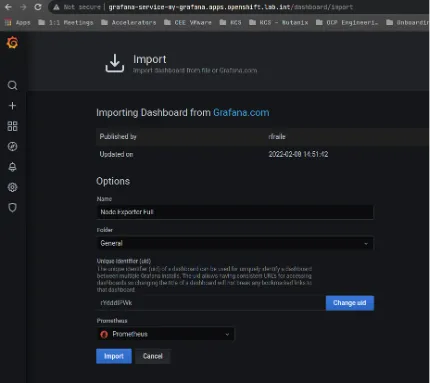
Task: Open the Create plus menu
Action: [x=12, y=106]
